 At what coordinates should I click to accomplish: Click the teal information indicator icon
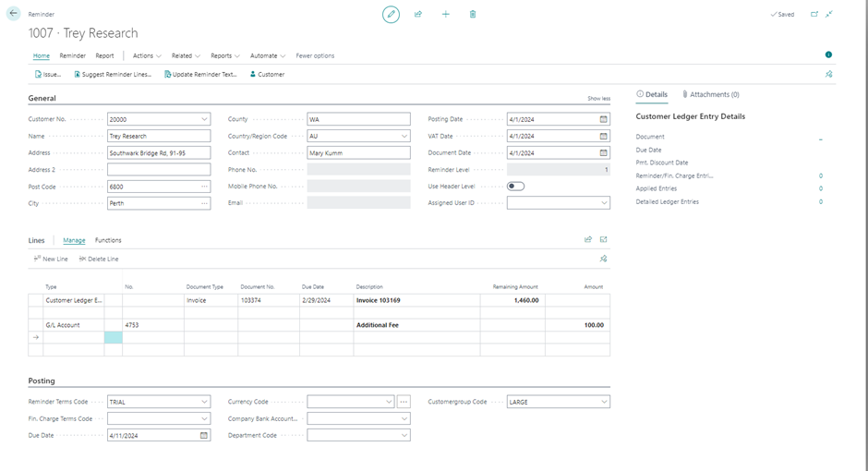(828, 54)
